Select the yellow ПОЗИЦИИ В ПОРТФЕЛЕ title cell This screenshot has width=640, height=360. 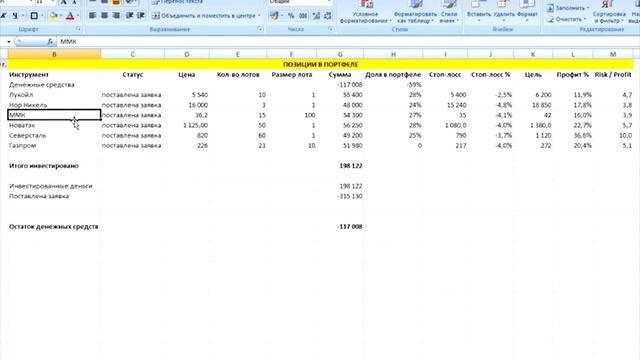point(320,64)
